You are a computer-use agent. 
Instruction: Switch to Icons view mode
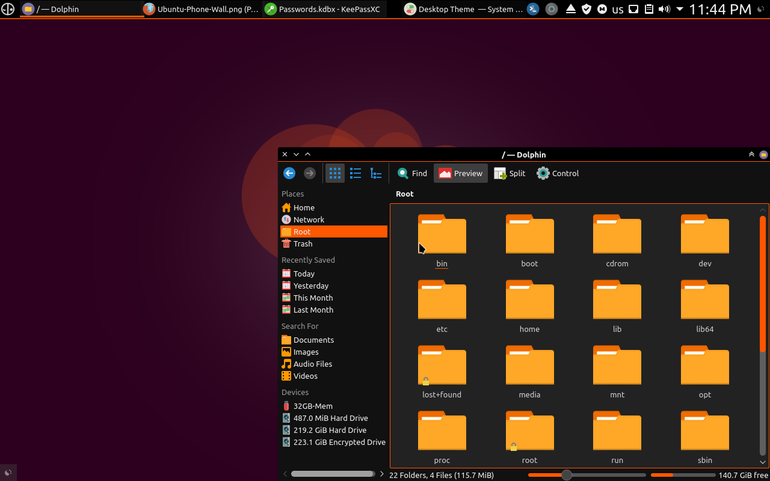coord(335,173)
